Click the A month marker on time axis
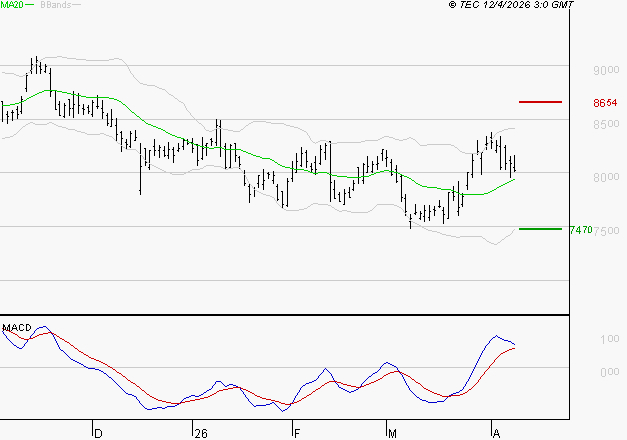 [496, 434]
